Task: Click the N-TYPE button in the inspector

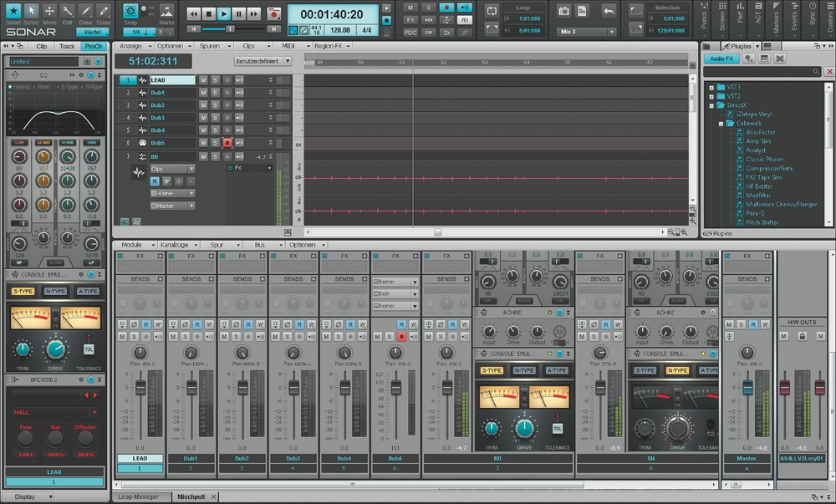Action: pyautogui.click(x=55, y=292)
